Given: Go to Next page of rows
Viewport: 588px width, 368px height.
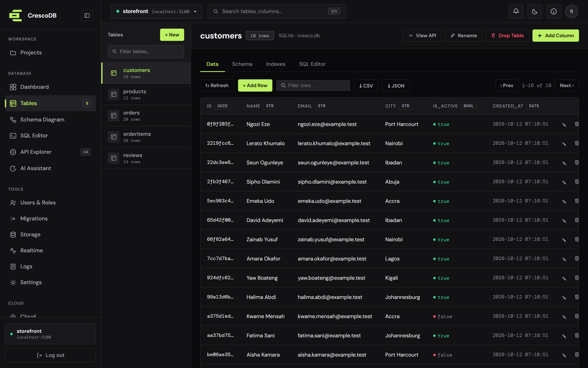Looking at the screenshot, I should click(x=567, y=85).
